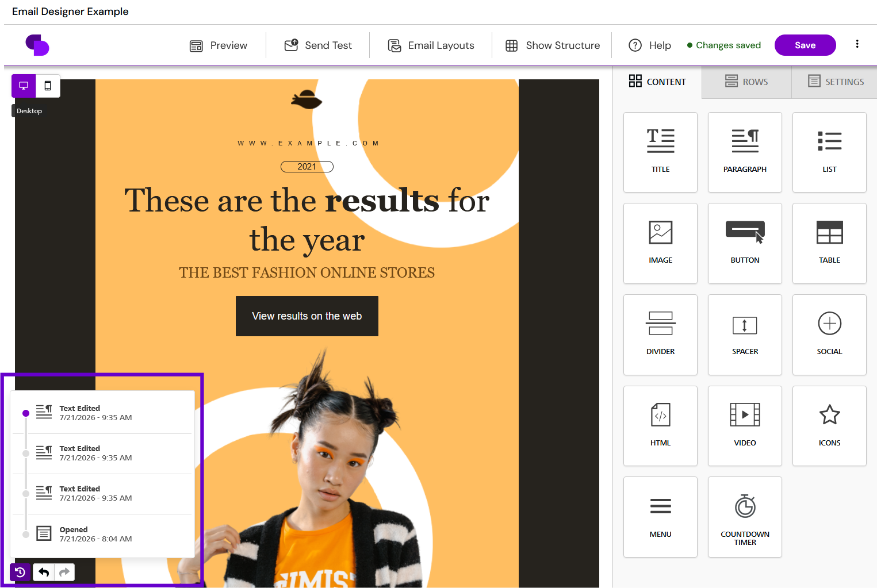This screenshot has width=877, height=588.
Task: Click the purple app logo
Action: coord(37,45)
